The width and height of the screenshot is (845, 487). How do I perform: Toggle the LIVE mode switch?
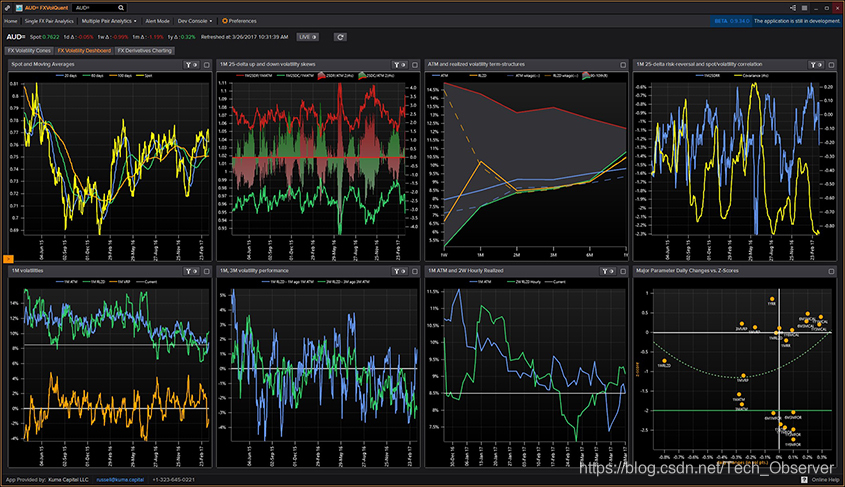308,37
